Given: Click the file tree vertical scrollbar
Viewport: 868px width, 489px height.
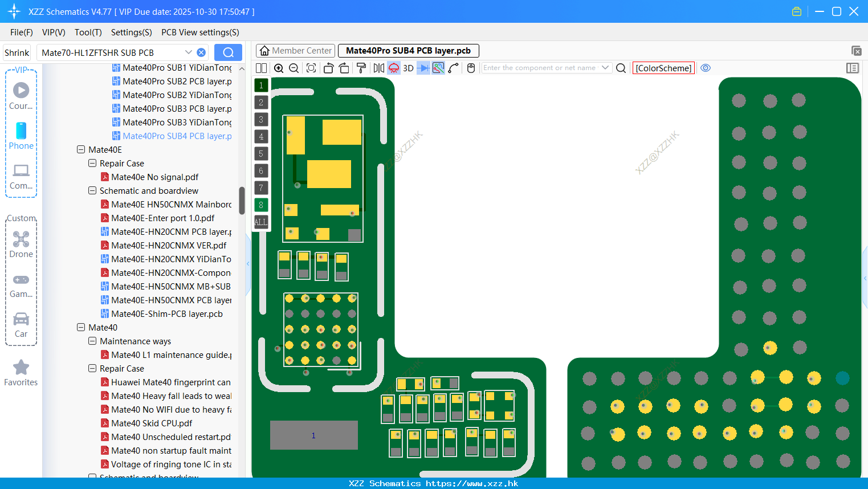Looking at the screenshot, I should [242, 200].
